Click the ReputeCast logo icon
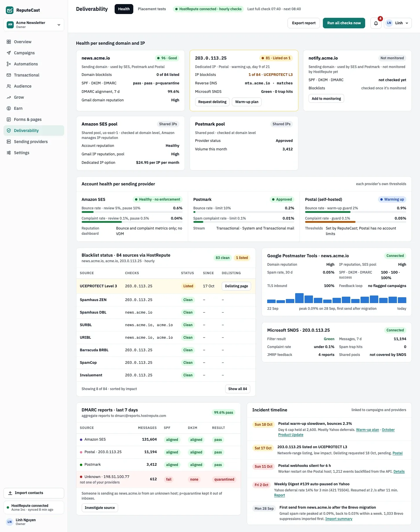This screenshot has height=532, width=420. 10,10
